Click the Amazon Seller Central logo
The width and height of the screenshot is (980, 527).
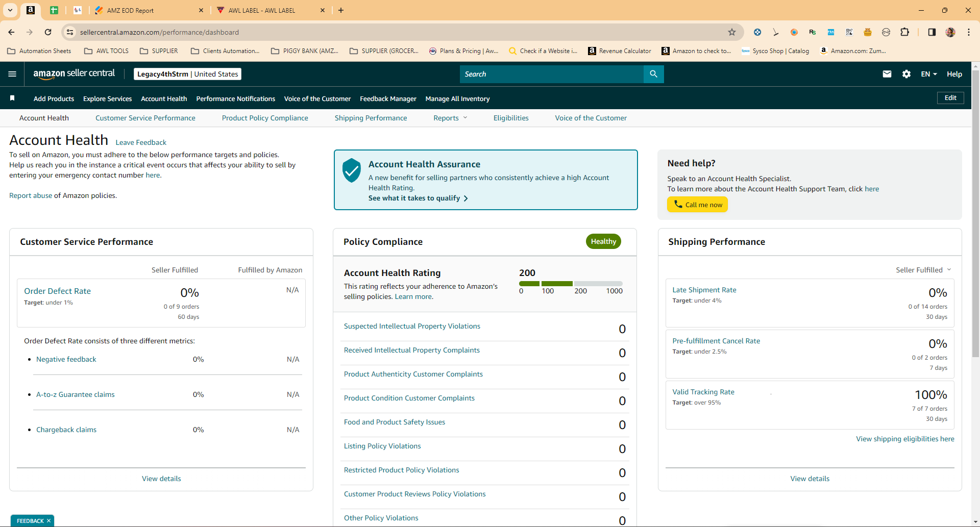click(x=74, y=73)
